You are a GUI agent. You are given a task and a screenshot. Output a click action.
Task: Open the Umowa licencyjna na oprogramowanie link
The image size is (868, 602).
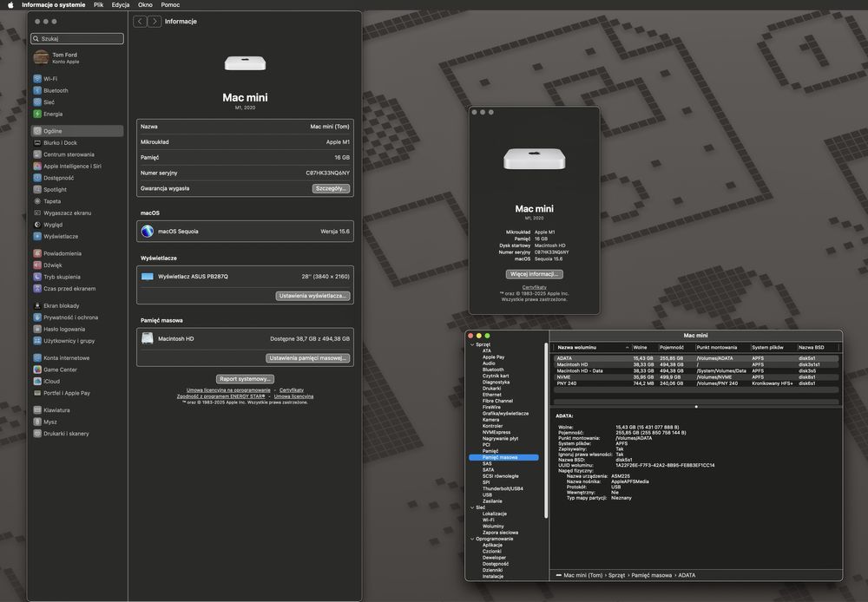(228, 390)
